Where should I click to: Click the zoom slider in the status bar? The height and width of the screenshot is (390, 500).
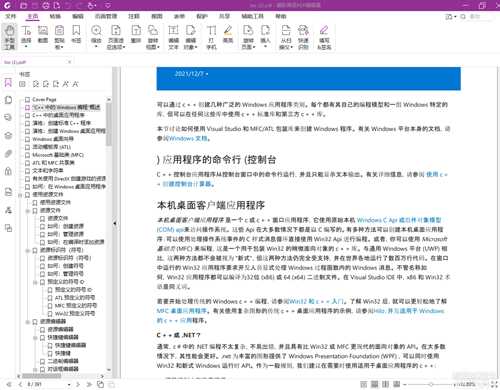pos(430,385)
